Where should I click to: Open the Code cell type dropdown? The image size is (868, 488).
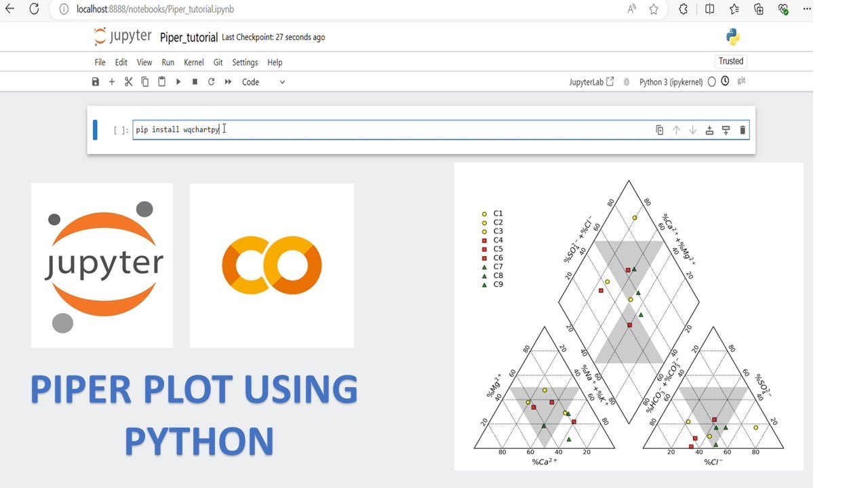tap(263, 82)
